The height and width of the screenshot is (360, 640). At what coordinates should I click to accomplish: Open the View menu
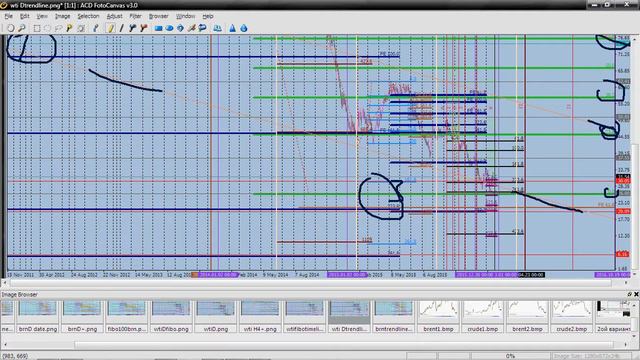42,16
